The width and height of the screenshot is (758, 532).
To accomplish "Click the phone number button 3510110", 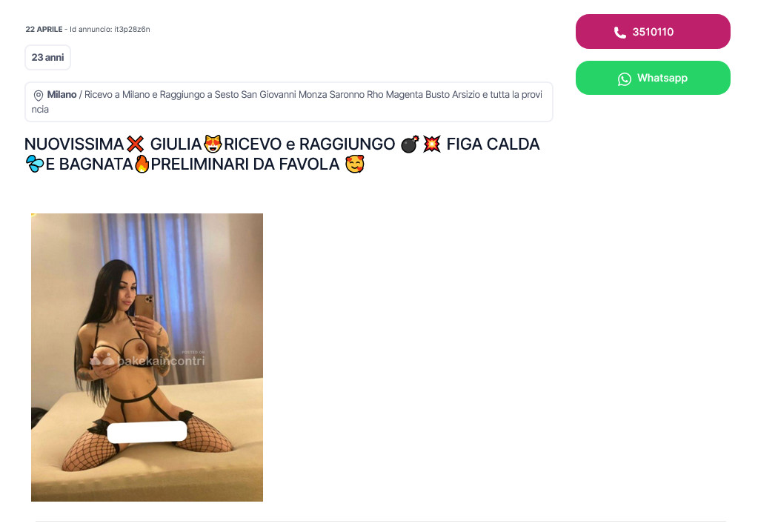I will click(653, 31).
